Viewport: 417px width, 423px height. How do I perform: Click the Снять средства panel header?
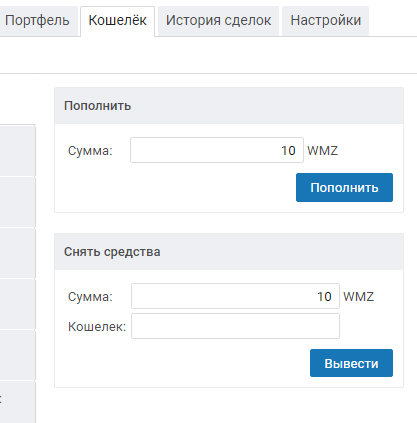coord(229,252)
